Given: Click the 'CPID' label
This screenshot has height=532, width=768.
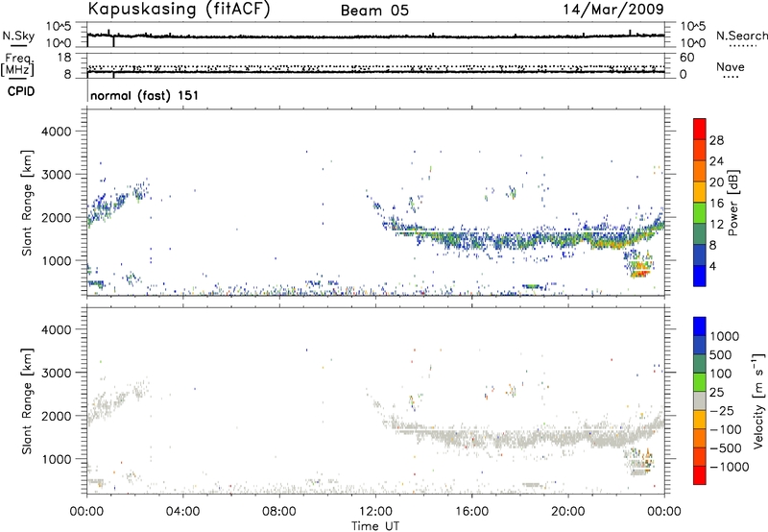Looking at the screenshot, I should (21, 91).
